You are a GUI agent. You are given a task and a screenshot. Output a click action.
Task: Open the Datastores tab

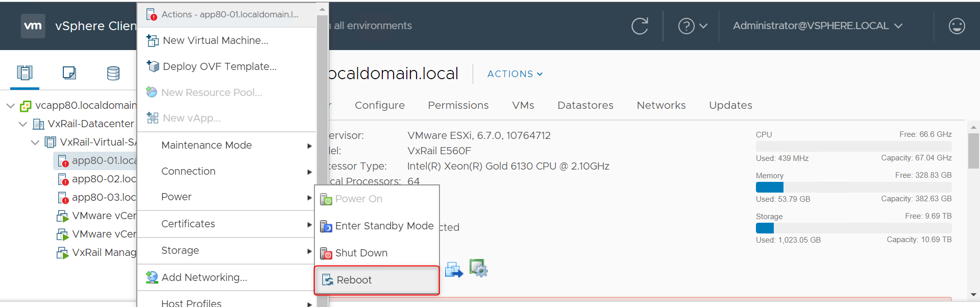585,105
